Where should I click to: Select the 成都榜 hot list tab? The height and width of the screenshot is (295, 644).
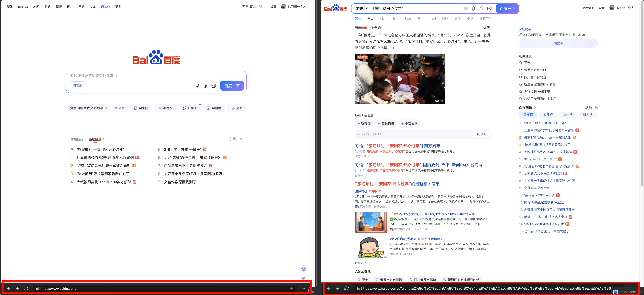click(x=548, y=115)
